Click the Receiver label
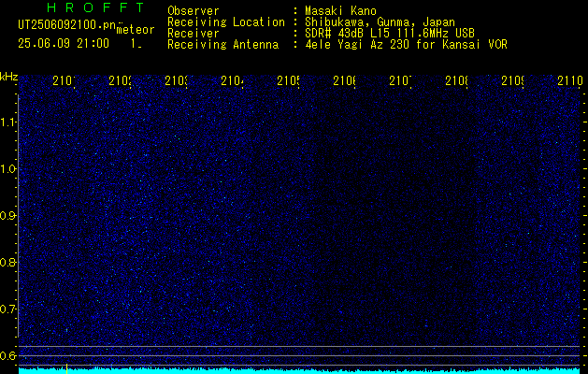 [x=194, y=34]
